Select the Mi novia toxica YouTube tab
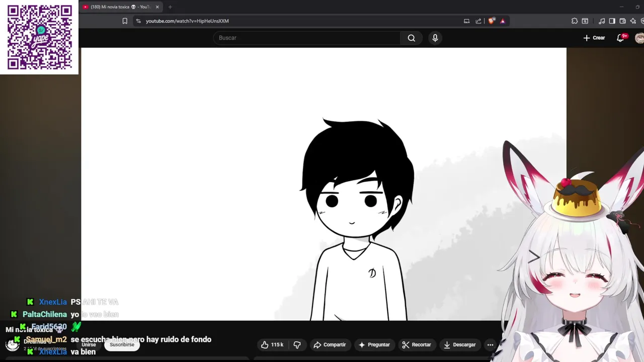 coord(120,7)
